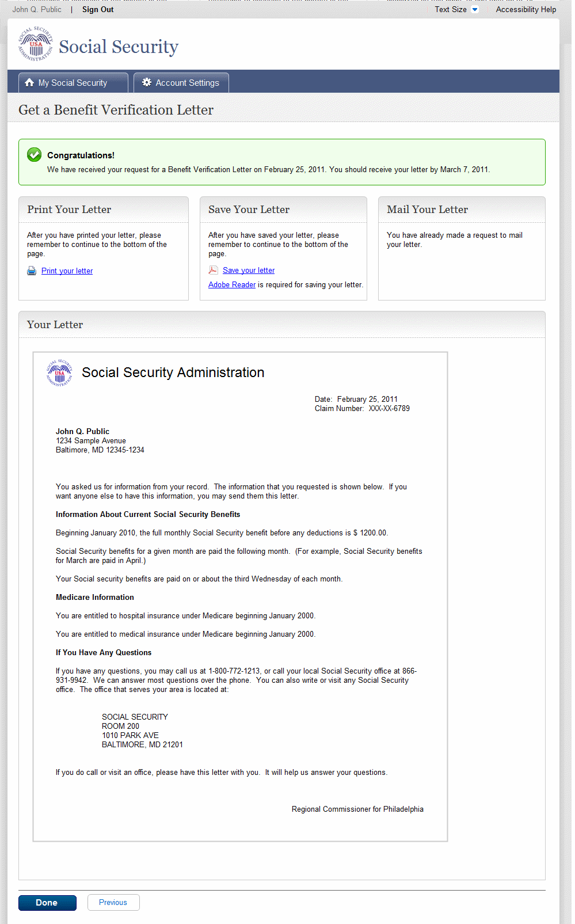575x924 pixels.
Task: Open the My Social Security tab
Action: click(73, 83)
